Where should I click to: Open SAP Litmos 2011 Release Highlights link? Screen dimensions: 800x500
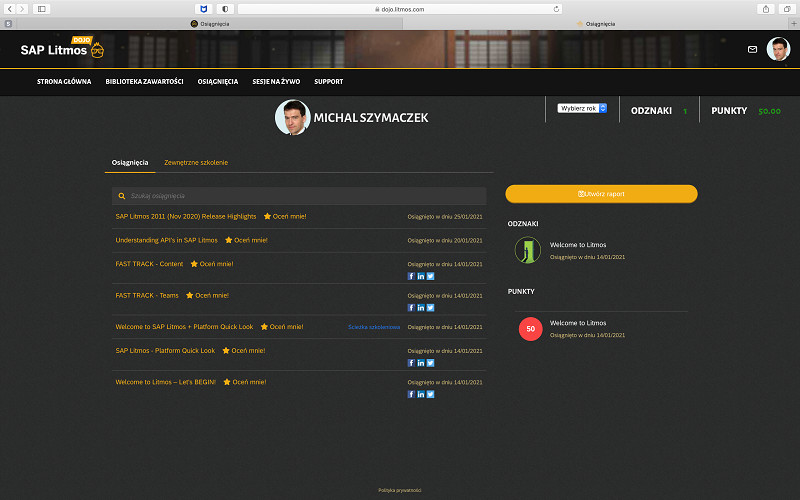pos(186,216)
